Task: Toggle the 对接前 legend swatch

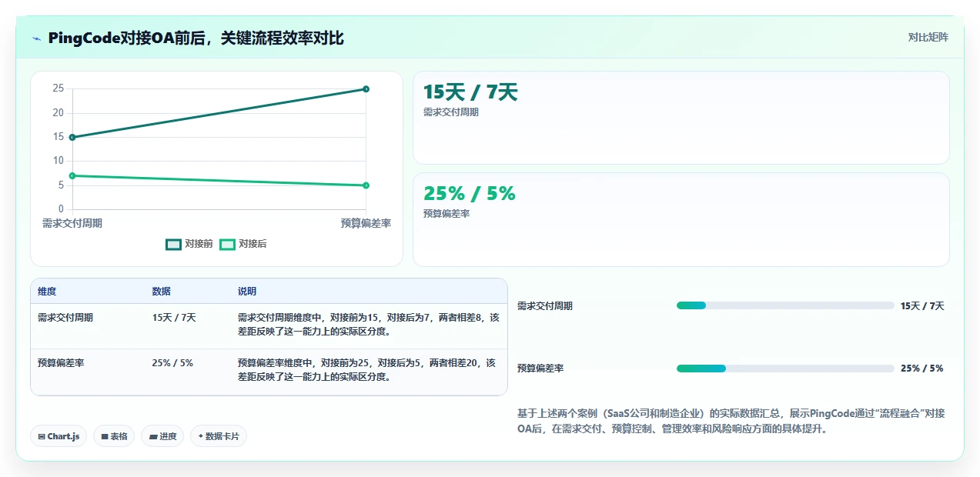Action: 173,244
